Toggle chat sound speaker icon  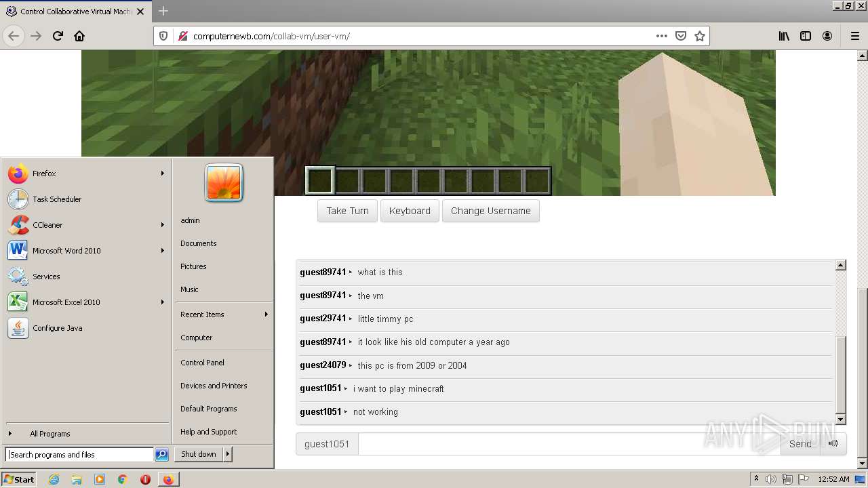click(833, 444)
